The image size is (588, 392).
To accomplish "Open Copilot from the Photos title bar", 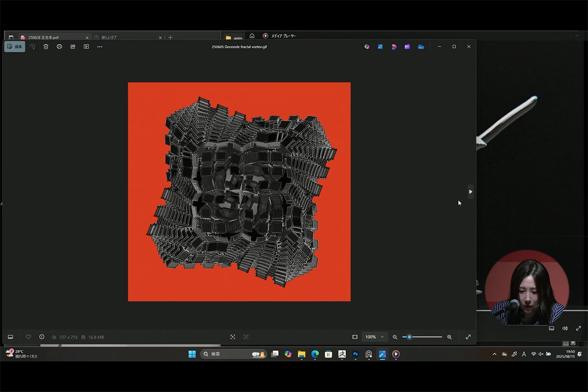I will [367, 46].
